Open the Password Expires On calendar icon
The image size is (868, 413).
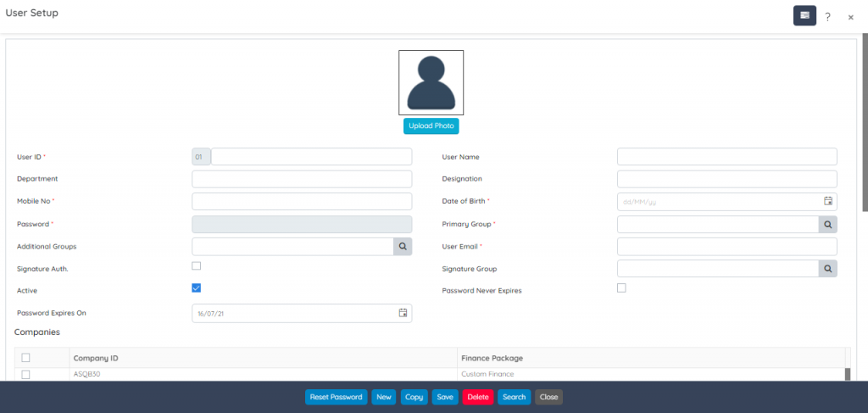[x=403, y=313]
